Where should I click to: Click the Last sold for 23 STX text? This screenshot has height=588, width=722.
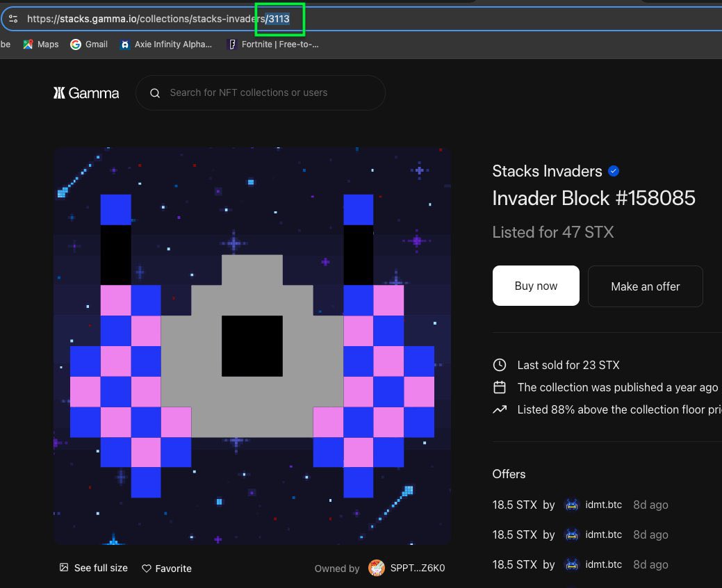click(x=568, y=365)
